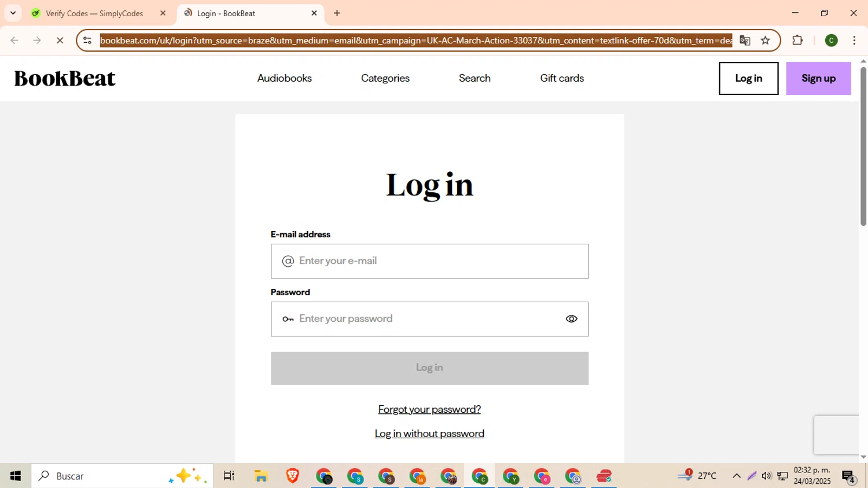Choose Log in without password link

pyautogui.click(x=429, y=434)
